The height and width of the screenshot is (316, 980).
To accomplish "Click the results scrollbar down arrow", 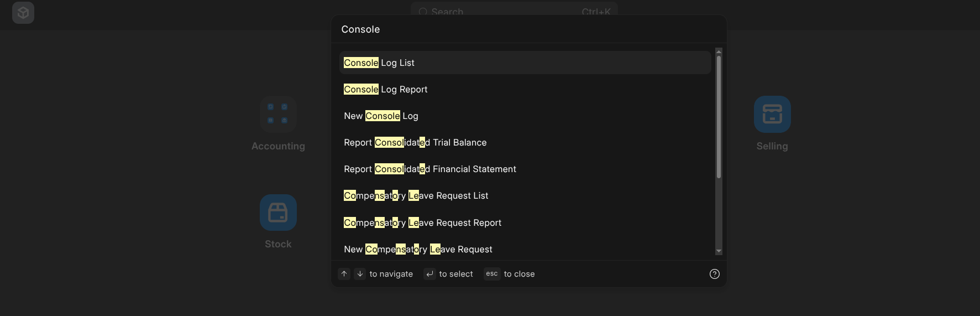I will point(719,251).
